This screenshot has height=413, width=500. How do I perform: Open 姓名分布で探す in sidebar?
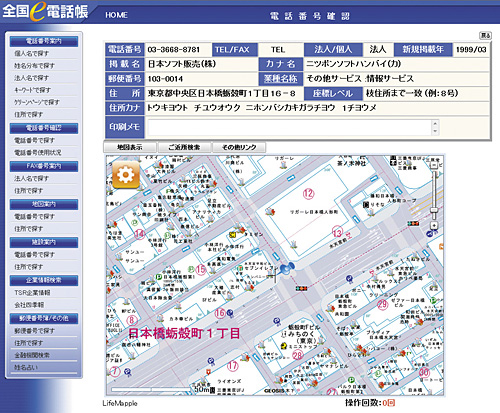point(34,66)
